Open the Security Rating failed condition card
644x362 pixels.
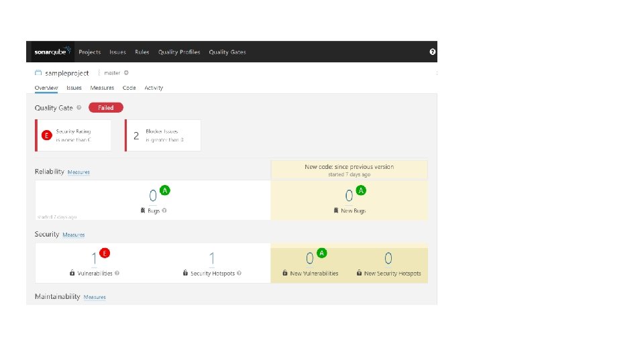pyautogui.click(x=73, y=135)
